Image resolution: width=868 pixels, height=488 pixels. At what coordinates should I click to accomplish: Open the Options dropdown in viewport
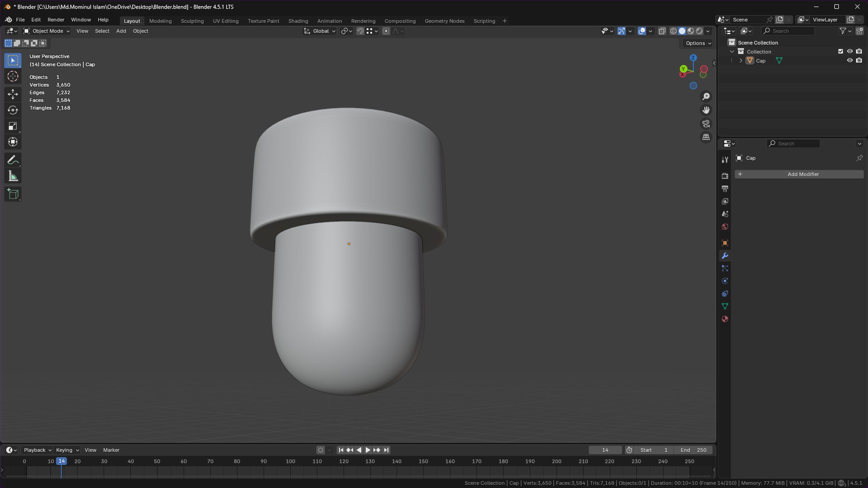(x=698, y=43)
